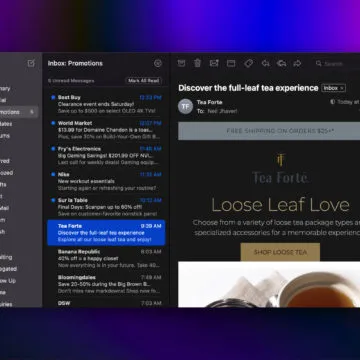Screen dimensions: 360x360
Task: Click the tea cup product image
Action: (x=269, y=284)
